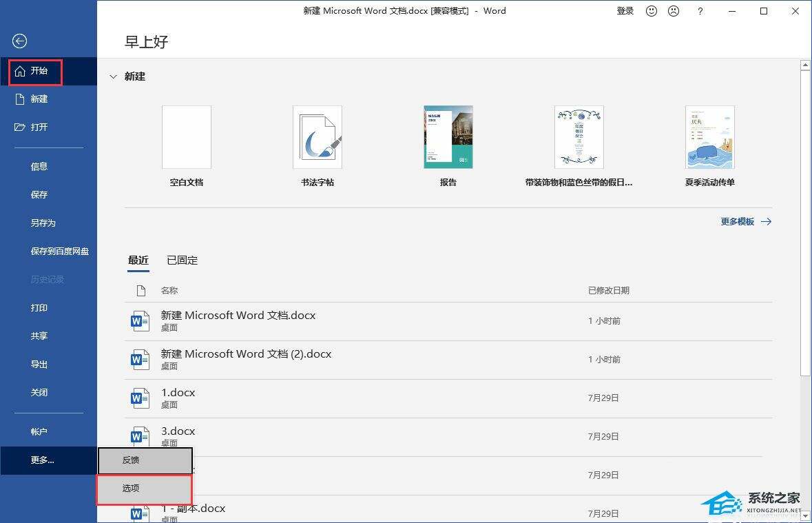812x523 pixels.
Task: Create a 空白文档 blank document
Action: [x=187, y=137]
